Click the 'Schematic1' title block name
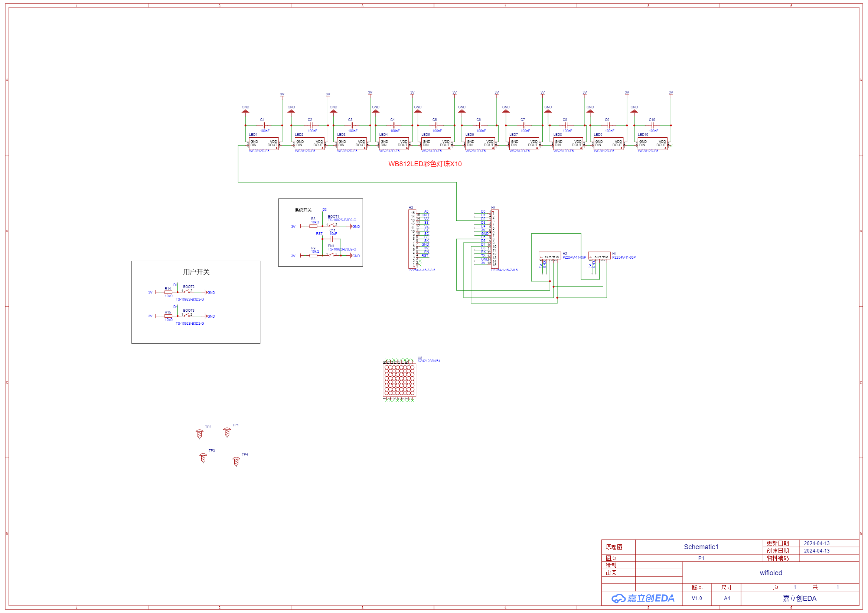This screenshot has height=613, width=868. [701, 547]
